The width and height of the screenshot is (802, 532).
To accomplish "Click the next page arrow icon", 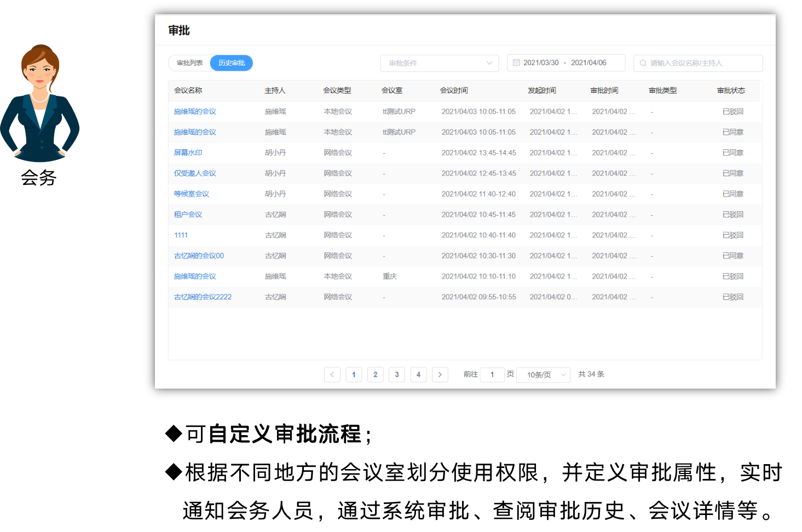I will (440, 374).
